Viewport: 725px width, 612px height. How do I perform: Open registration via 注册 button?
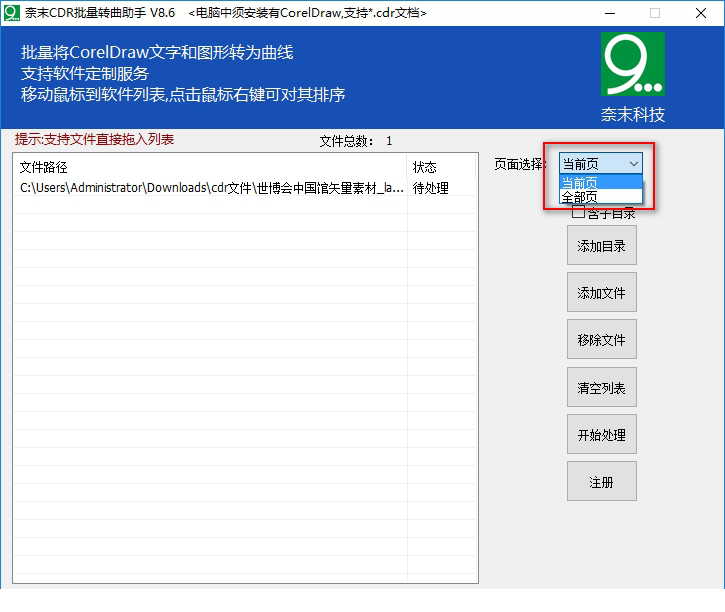pos(601,482)
